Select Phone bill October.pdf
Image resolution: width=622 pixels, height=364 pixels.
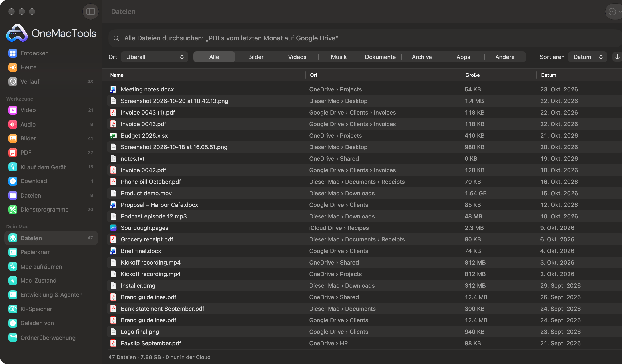(364, 182)
